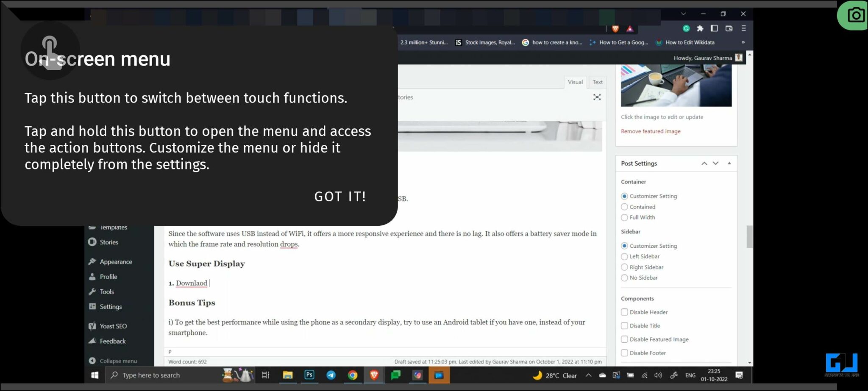The height and width of the screenshot is (391, 868).
Task: Expand the bookmarks overflow chevron
Action: pos(743,42)
